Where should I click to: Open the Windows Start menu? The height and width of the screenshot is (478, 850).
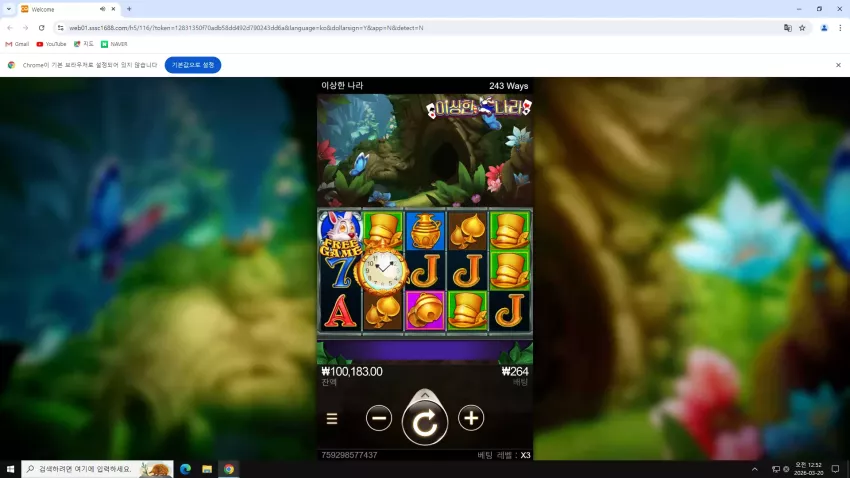click(x=10, y=469)
